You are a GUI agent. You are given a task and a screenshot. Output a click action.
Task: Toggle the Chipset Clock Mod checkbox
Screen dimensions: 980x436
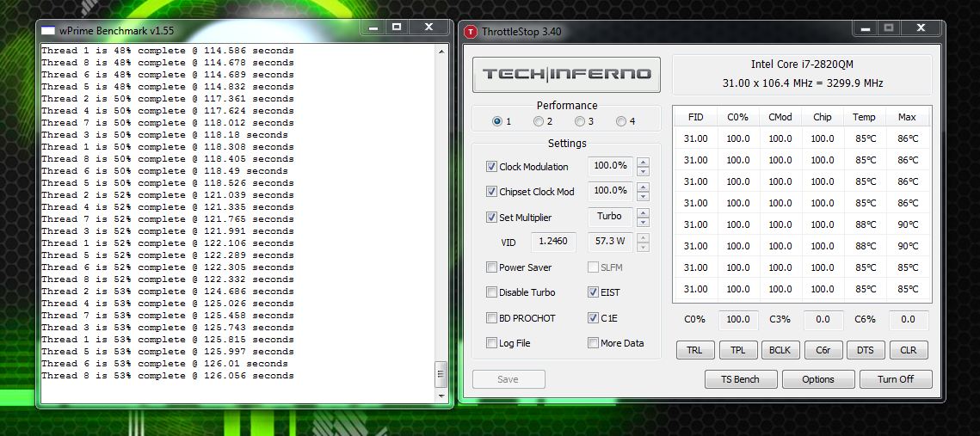coord(491,192)
